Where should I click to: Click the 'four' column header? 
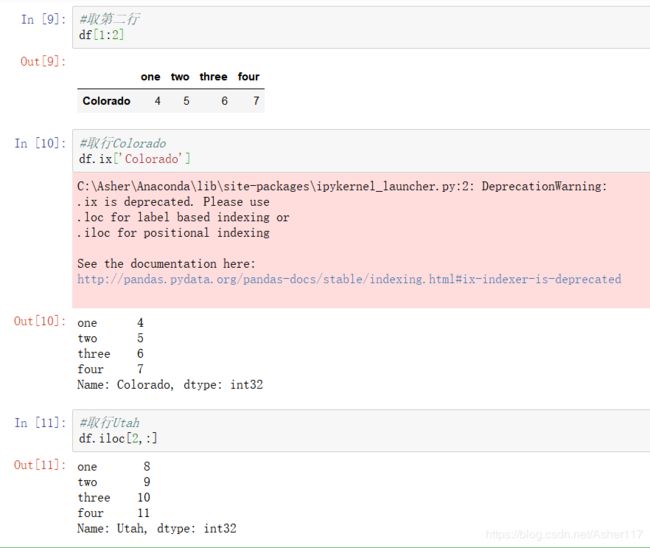coord(248,77)
